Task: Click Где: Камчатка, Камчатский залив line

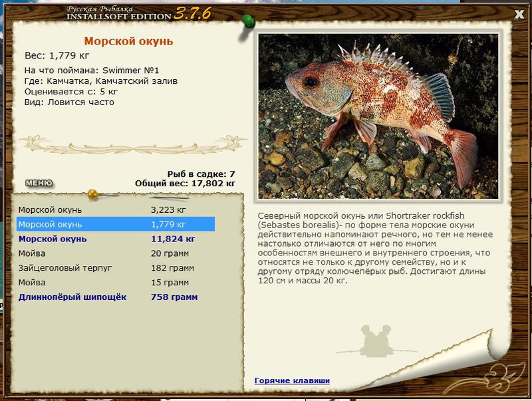Action: point(101,81)
